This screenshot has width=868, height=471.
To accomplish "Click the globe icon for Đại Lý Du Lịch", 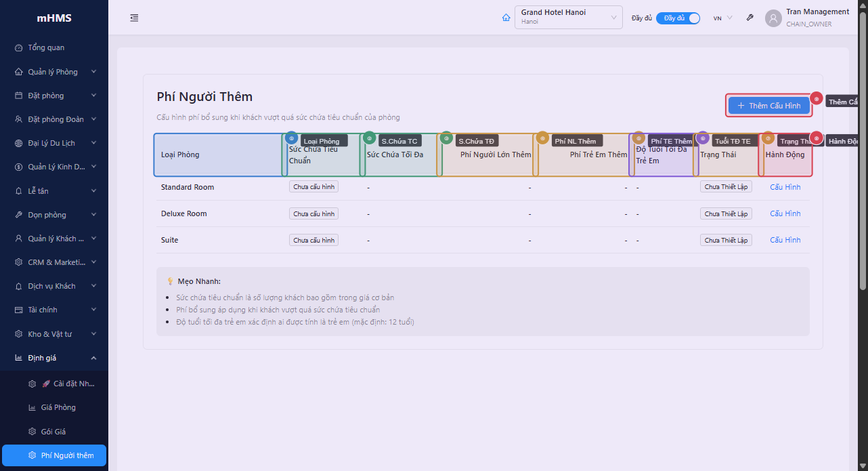I will pos(19,144).
